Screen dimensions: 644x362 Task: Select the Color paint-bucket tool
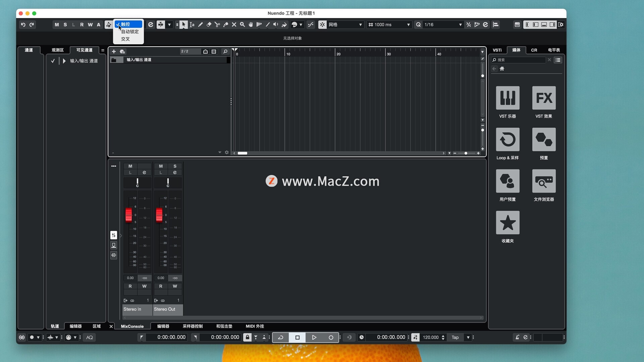[x=284, y=24]
